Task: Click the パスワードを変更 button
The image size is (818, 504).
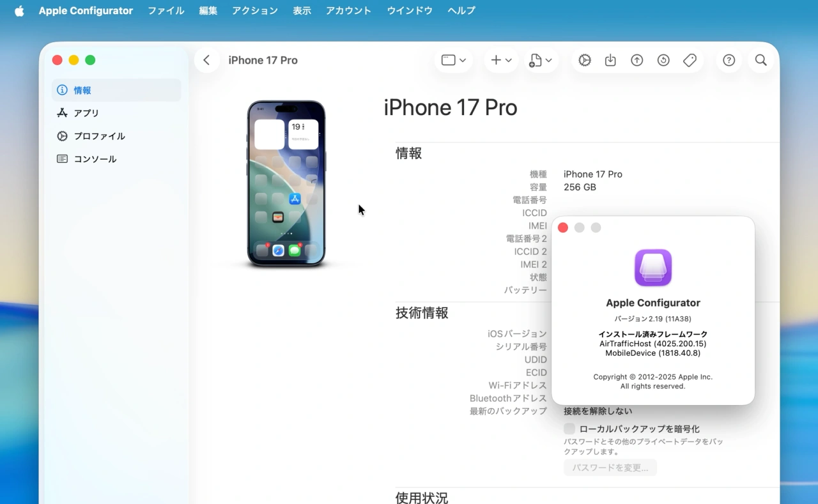Action: [x=610, y=467]
